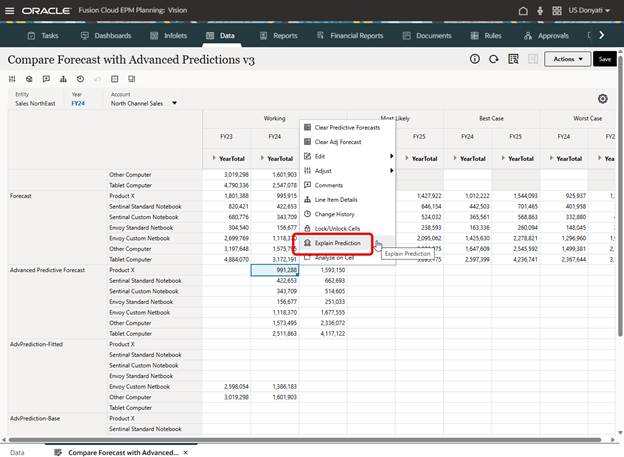Screen dimensions: 624x457
Task: Select the cell containing 991,288
Action: point(274,270)
